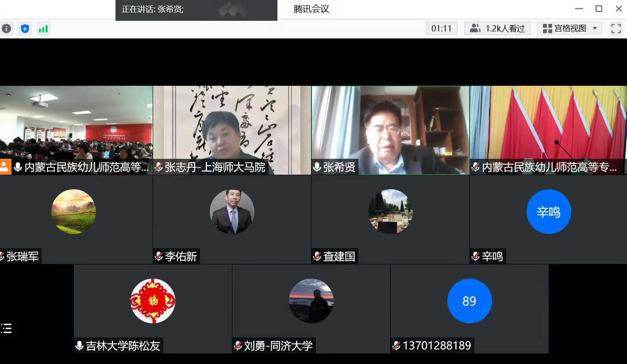Click 张希贤's active microphone icon
The height and width of the screenshot is (364, 627).
point(317,167)
